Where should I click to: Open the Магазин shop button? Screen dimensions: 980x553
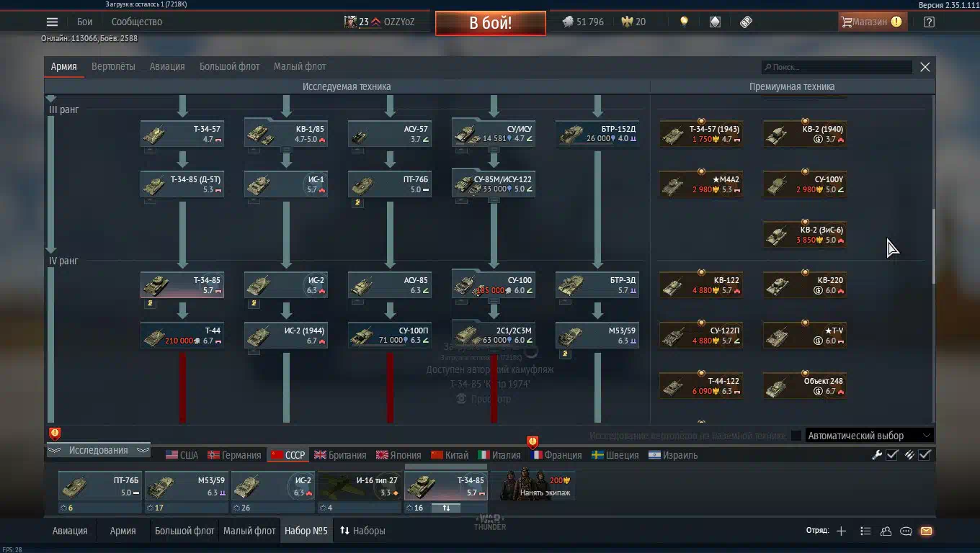click(872, 22)
